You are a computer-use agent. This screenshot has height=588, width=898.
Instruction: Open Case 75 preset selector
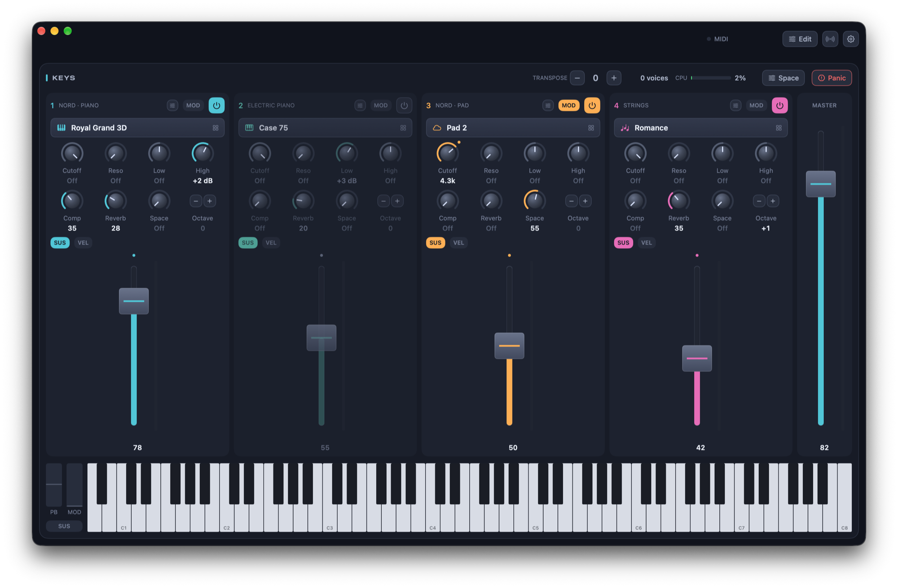click(325, 128)
